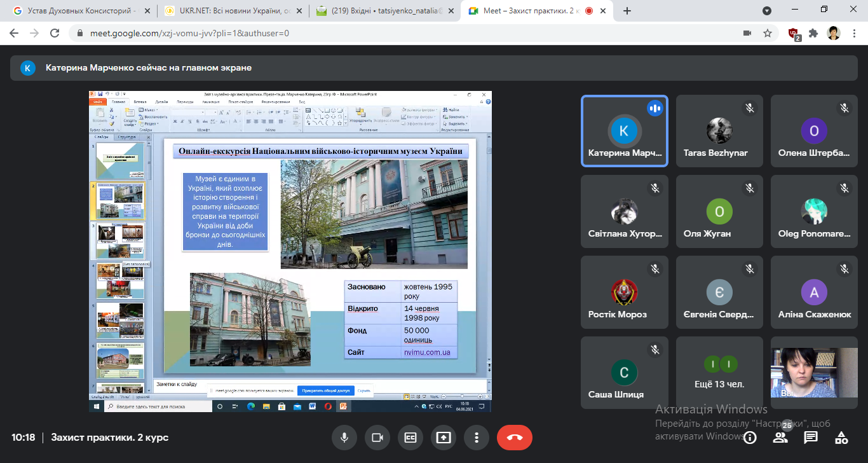Screen dimensions: 868x463
Task: Turn off camera in Meet call bar
Action: coord(377,438)
